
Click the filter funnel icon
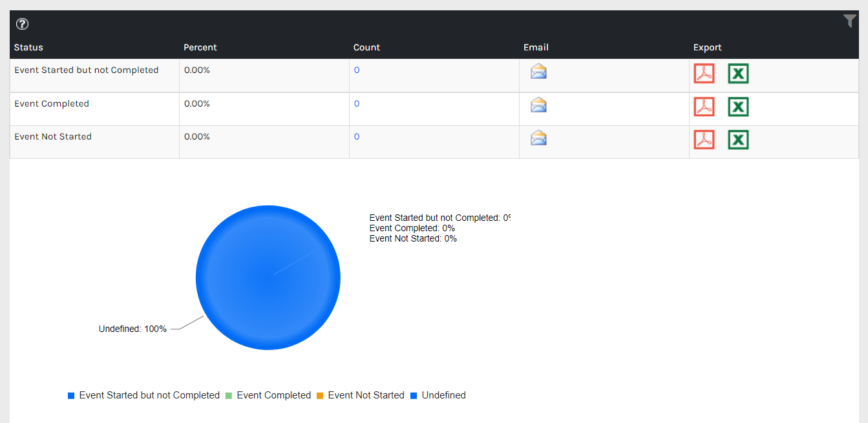[850, 21]
